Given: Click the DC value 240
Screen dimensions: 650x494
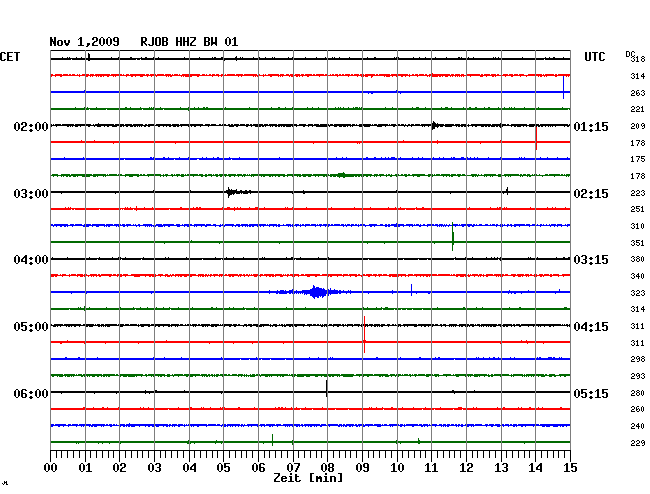Looking at the screenshot, I should 638,426.
